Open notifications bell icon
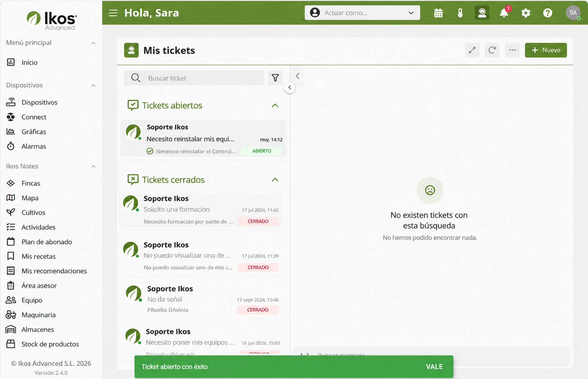588x379 pixels. (x=504, y=13)
